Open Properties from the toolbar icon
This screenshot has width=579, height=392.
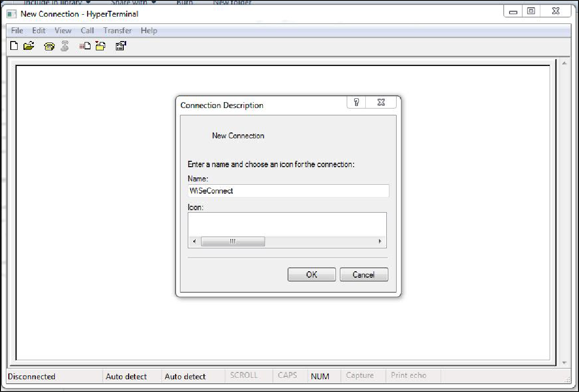click(x=121, y=46)
